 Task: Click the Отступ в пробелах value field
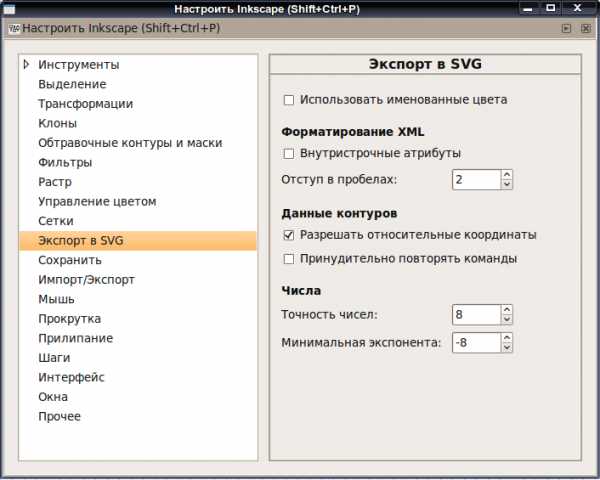[476, 180]
